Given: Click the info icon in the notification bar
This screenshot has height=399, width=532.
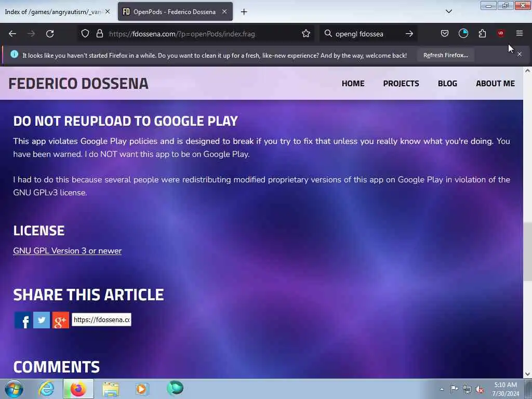Looking at the screenshot, I should 14,54.
